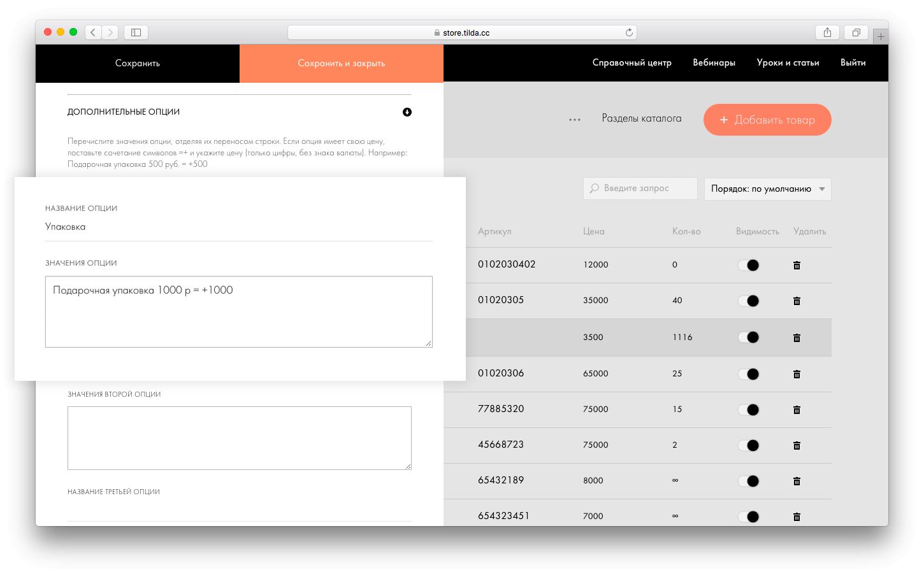
Task: Select article cell 77885320
Action: (x=501, y=409)
